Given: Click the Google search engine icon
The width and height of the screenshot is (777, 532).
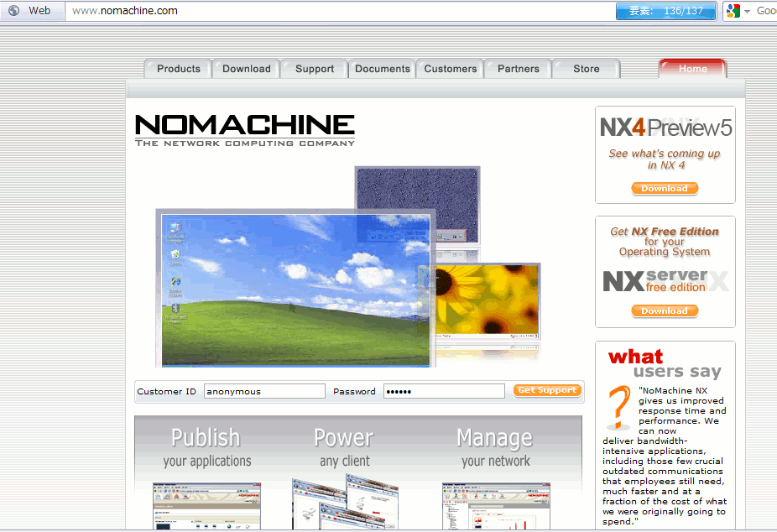Looking at the screenshot, I should (x=733, y=11).
